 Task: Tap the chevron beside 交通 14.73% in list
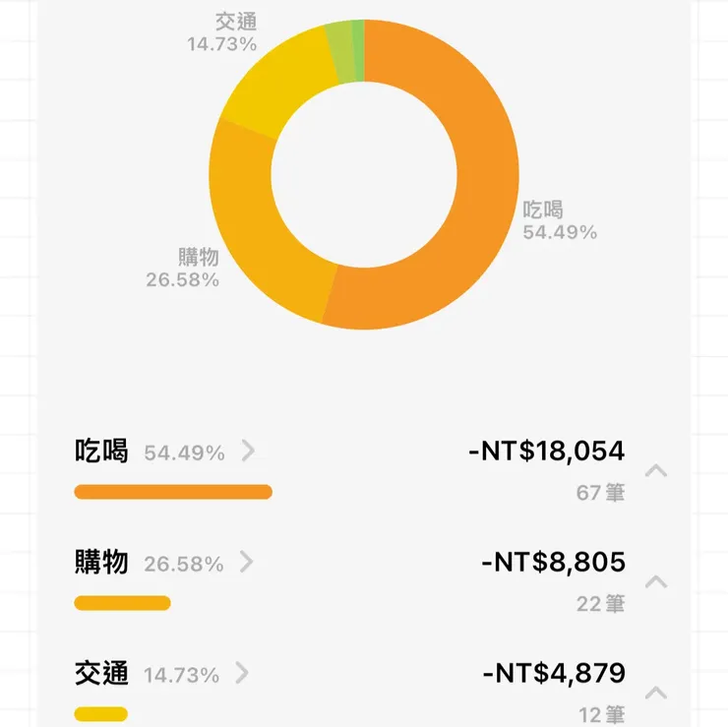[x=242, y=674]
